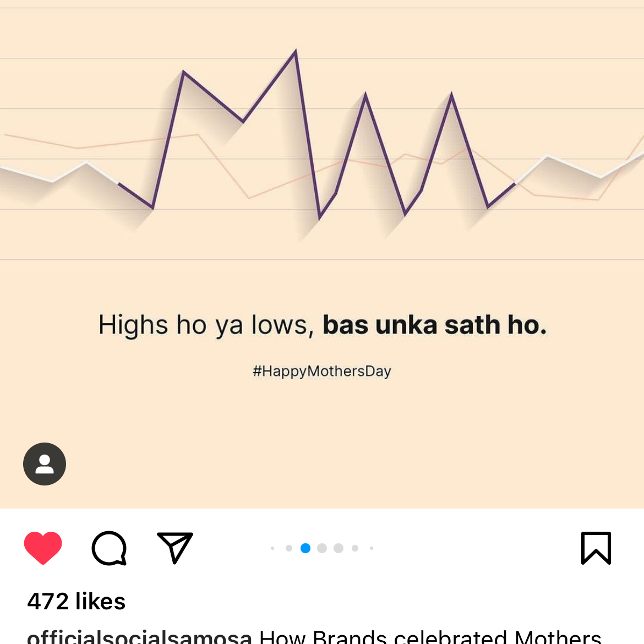
Task: Tap the share paper plane icon
Action: (x=175, y=548)
